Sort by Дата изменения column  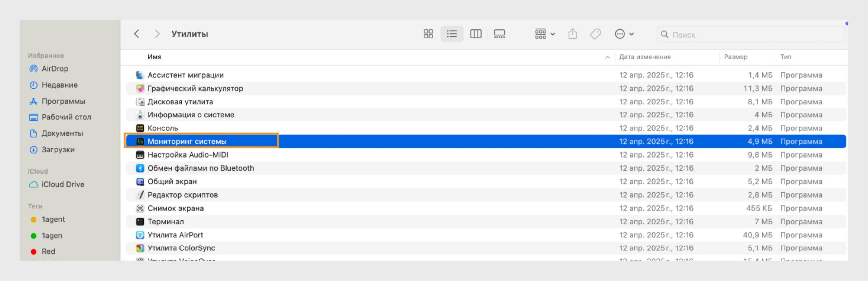point(645,57)
